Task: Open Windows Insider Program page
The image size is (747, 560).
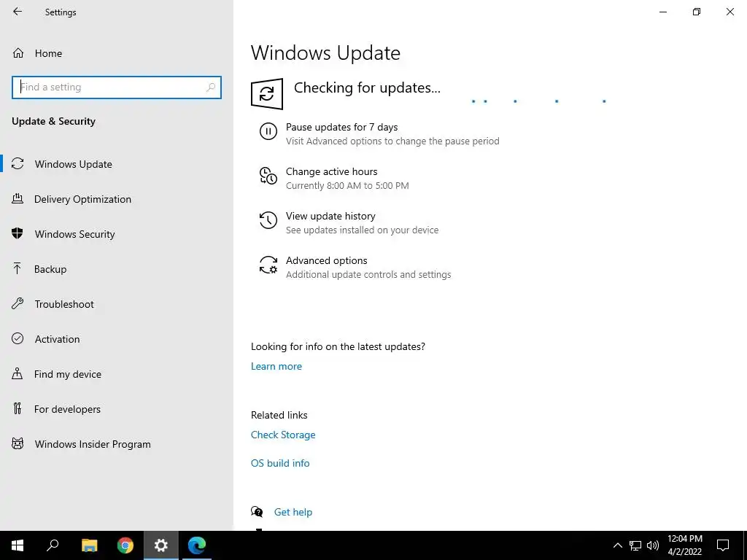Action: [117, 444]
